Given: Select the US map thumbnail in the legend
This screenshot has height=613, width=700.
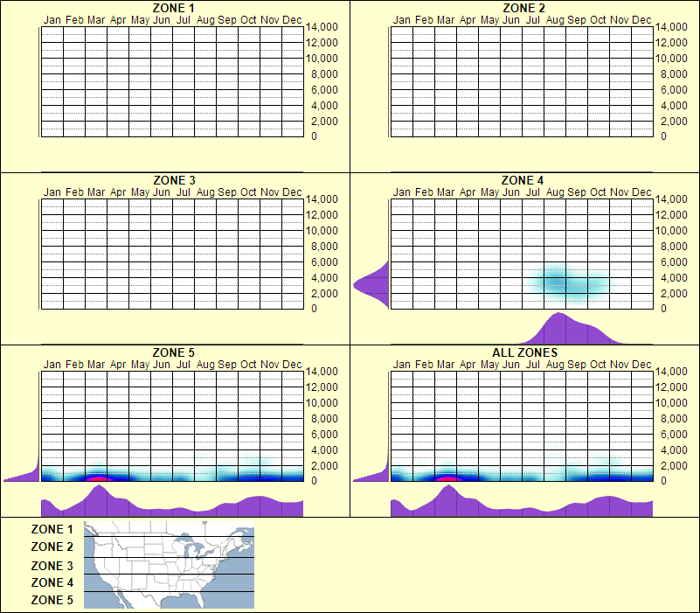Looking at the screenshot, I should pyautogui.click(x=167, y=564).
